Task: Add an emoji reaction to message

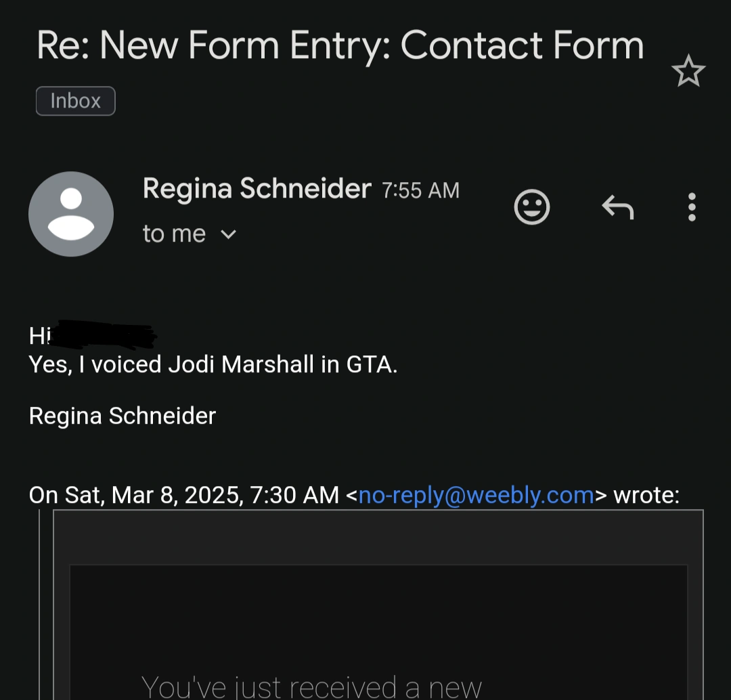Action: (532, 207)
